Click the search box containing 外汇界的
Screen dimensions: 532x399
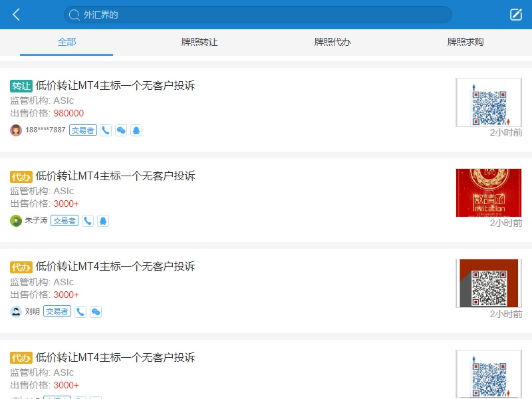pyautogui.click(x=257, y=15)
